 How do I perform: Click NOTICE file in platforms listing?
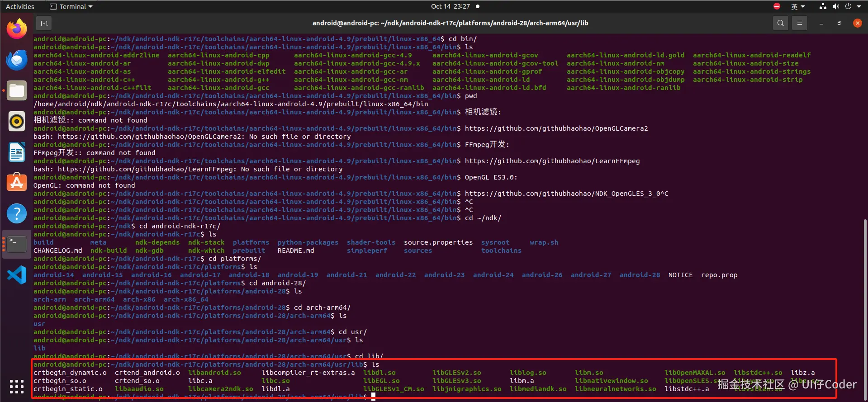click(681, 275)
